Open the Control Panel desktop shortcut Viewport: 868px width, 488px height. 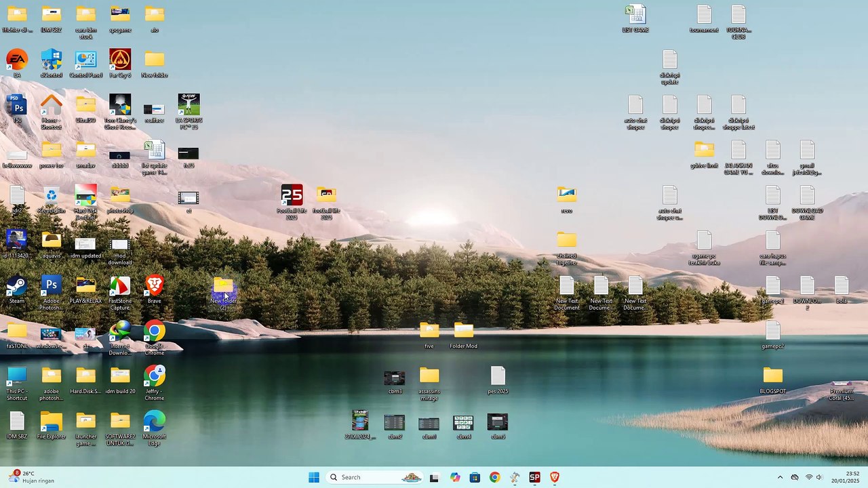pyautogui.click(x=85, y=60)
